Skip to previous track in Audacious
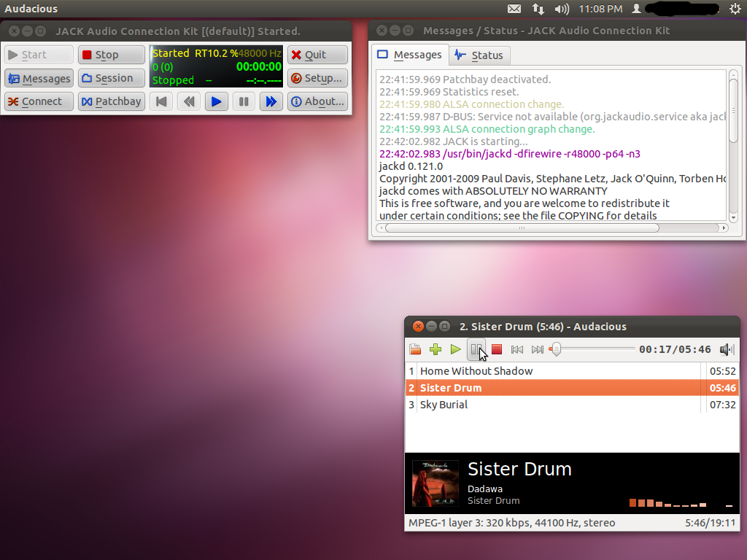The width and height of the screenshot is (747, 560). (x=517, y=349)
